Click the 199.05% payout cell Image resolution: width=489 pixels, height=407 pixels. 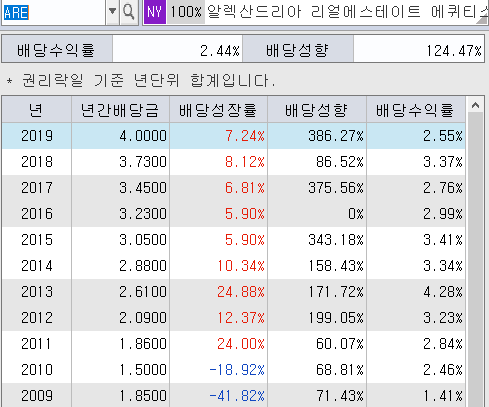[317, 318]
